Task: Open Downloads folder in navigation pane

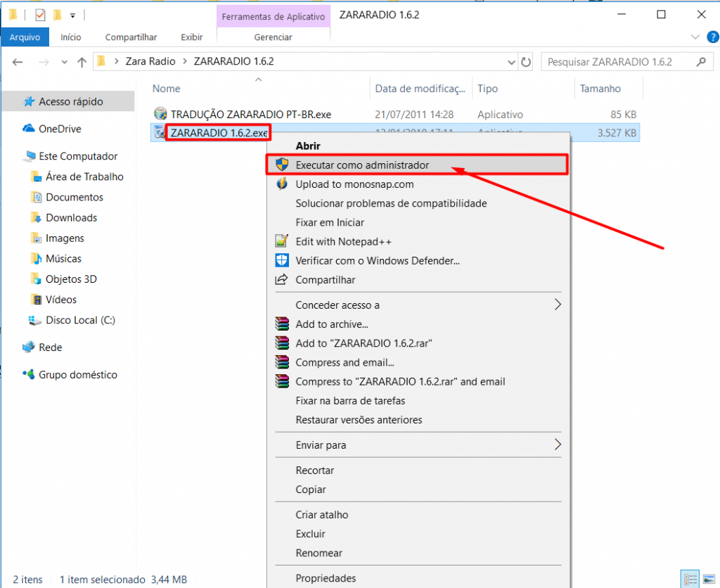Action: coord(71,218)
